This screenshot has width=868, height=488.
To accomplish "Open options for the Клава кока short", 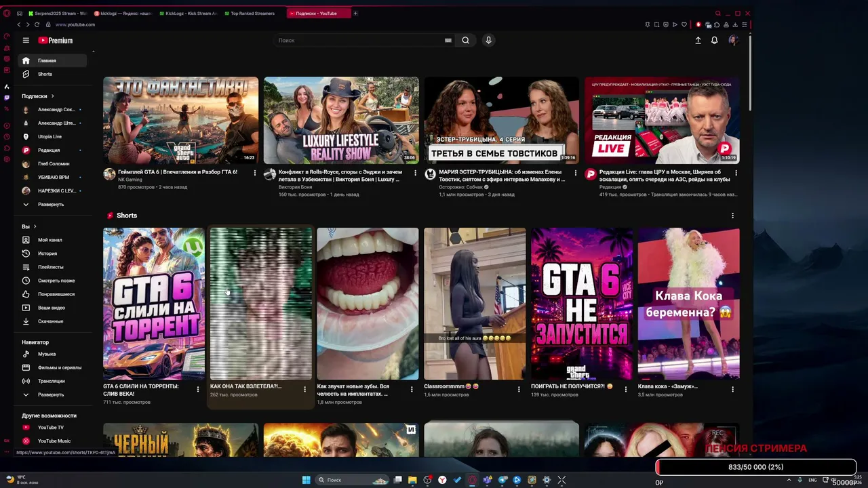I will tap(732, 389).
